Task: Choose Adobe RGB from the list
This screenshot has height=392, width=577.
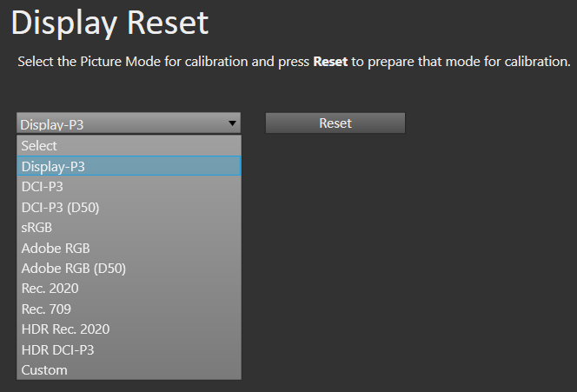Action: point(129,248)
